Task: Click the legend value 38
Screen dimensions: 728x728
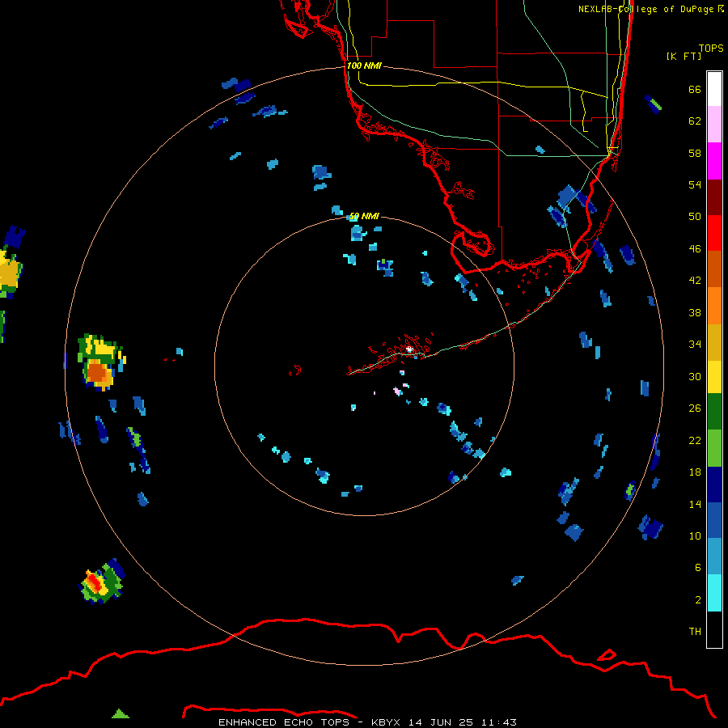Action: pos(695,312)
